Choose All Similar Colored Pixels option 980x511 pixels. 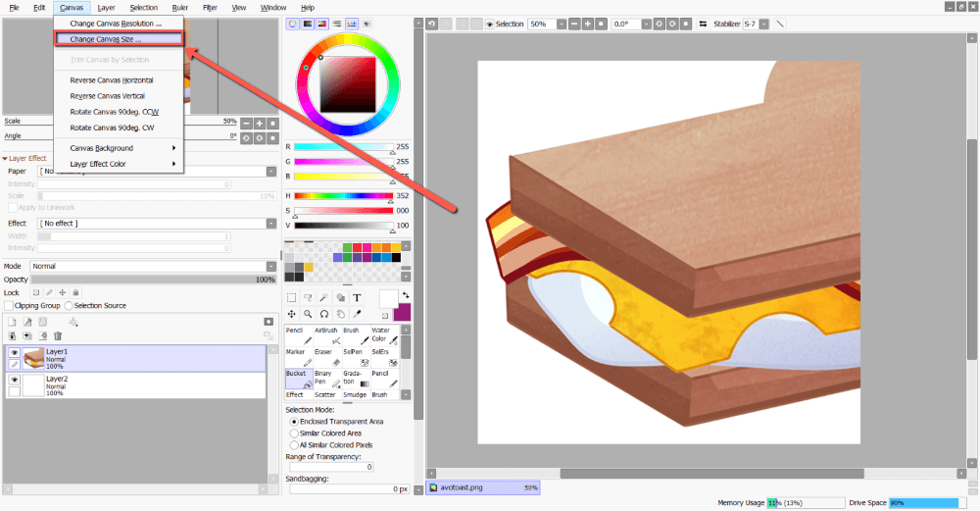pos(294,444)
